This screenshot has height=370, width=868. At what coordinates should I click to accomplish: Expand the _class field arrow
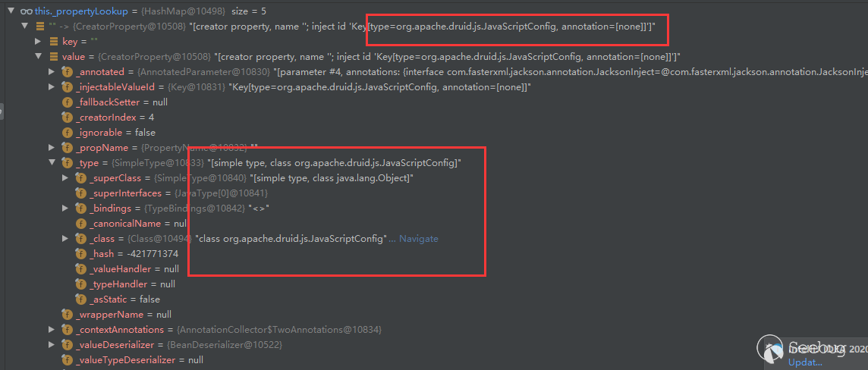(65, 238)
